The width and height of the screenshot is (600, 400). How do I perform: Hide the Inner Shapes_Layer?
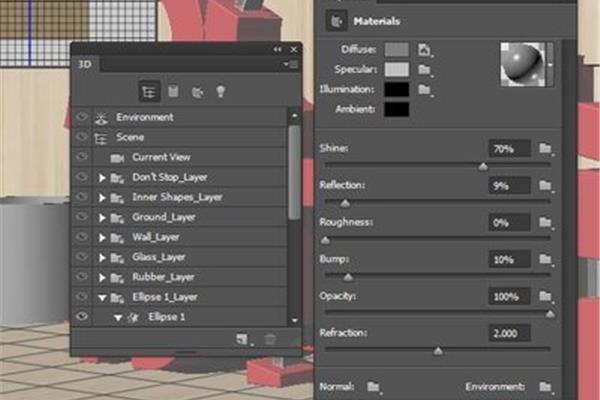click(x=81, y=197)
